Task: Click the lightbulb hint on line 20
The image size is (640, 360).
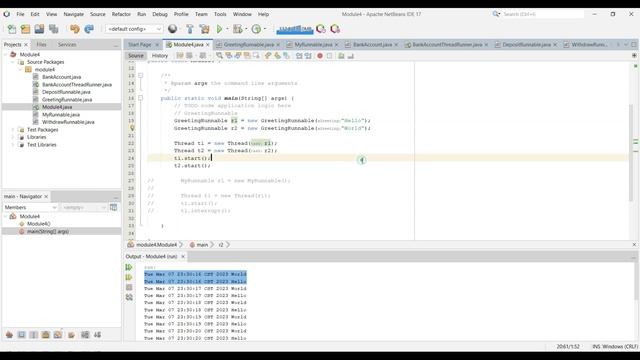Action: point(132,128)
